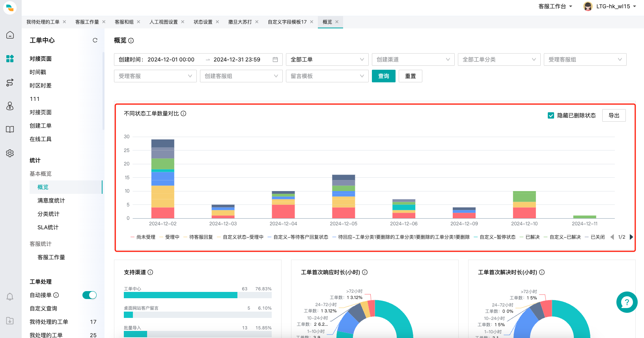Go to next legend page arrow

(631, 237)
